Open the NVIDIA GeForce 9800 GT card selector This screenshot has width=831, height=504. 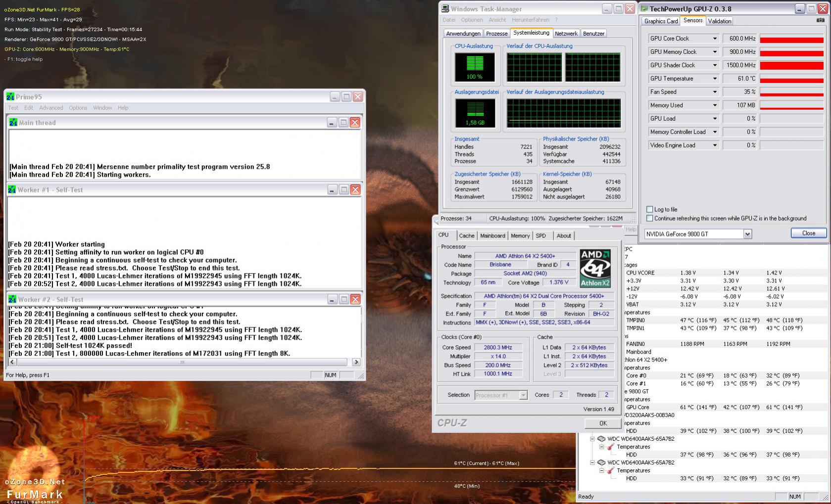[x=747, y=234]
